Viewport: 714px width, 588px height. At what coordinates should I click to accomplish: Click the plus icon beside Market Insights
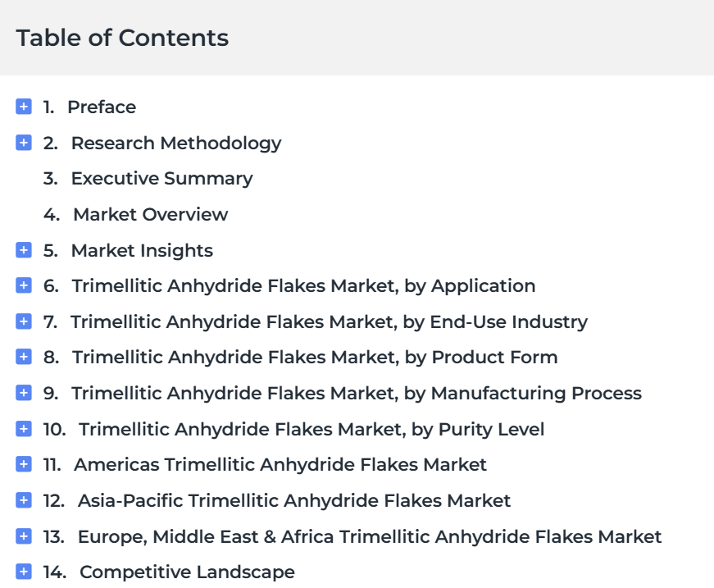tap(24, 250)
